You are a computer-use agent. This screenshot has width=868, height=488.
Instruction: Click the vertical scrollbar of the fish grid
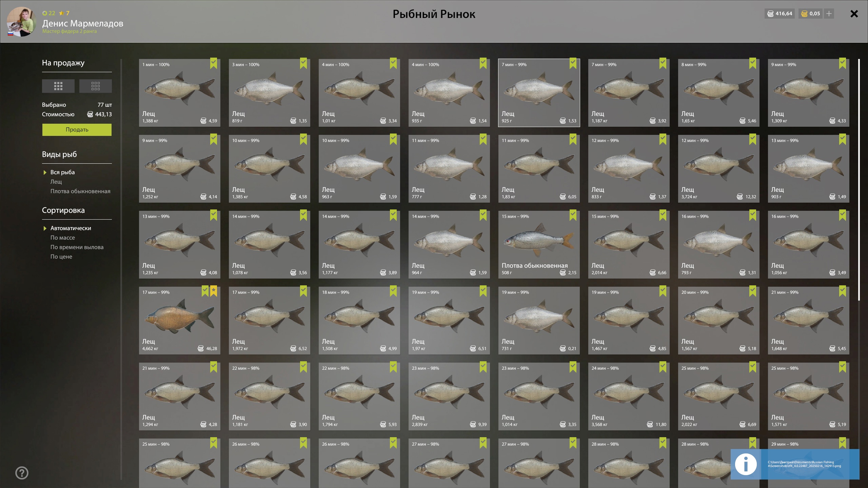(859, 180)
